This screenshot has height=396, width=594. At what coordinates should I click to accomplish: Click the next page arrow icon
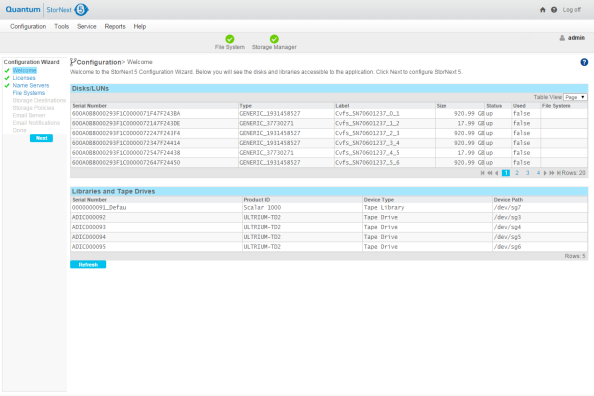[x=545, y=173]
